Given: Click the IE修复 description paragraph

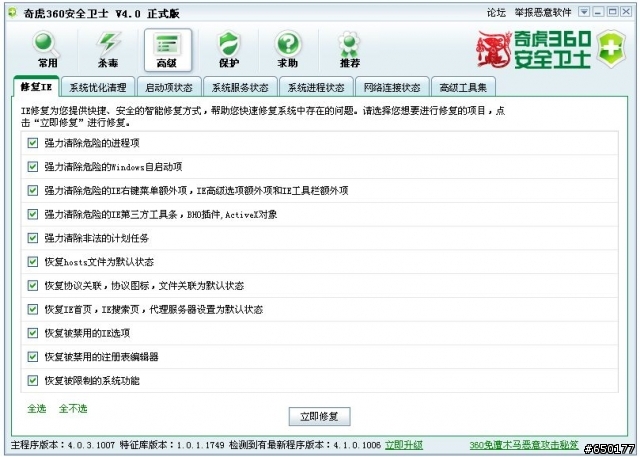Looking at the screenshot, I should [x=263, y=116].
